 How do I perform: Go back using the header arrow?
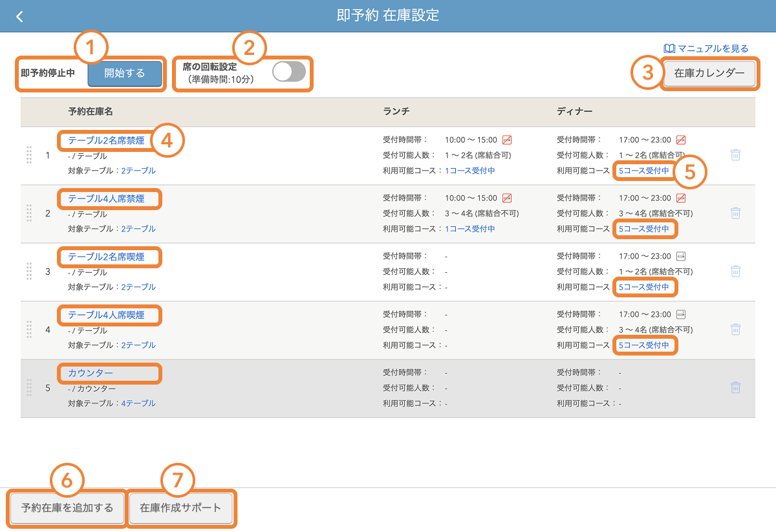(x=19, y=17)
